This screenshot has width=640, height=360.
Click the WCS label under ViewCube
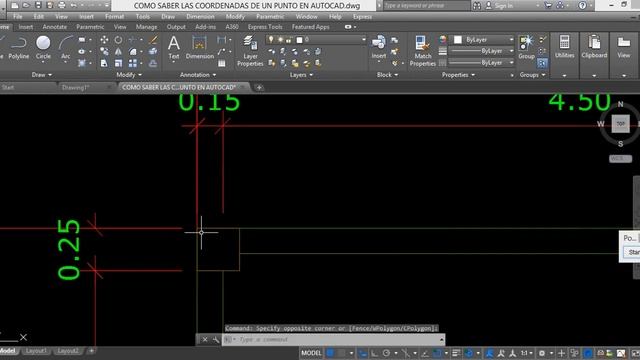(x=620, y=158)
